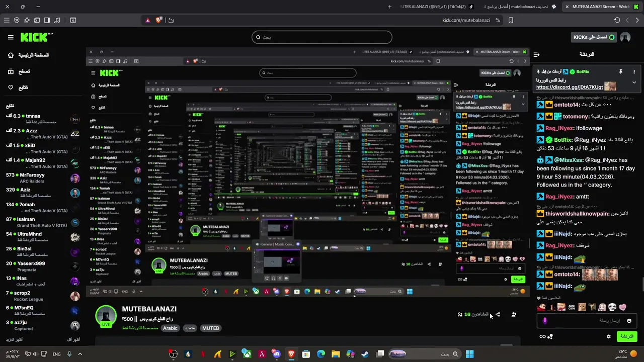Open UltraMhnd channel in sidebar
The height and width of the screenshot is (362, 644).
(x=43, y=237)
